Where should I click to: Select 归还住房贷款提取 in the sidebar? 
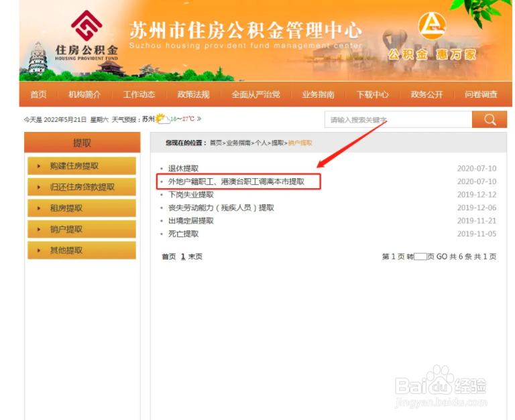82,187
